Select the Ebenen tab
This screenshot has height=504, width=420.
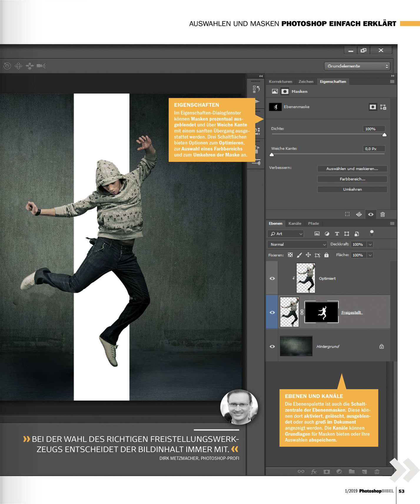tap(275, 223)
